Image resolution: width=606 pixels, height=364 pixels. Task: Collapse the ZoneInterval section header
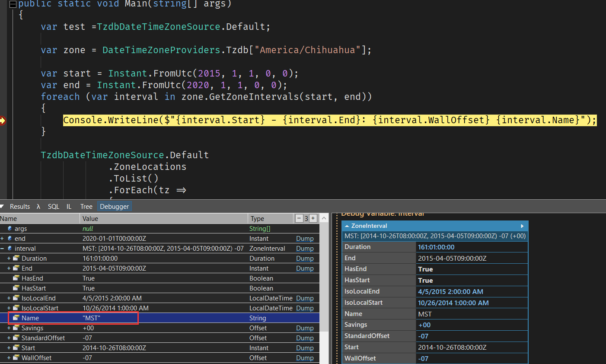pyautogui.click(x=347, y=226)
